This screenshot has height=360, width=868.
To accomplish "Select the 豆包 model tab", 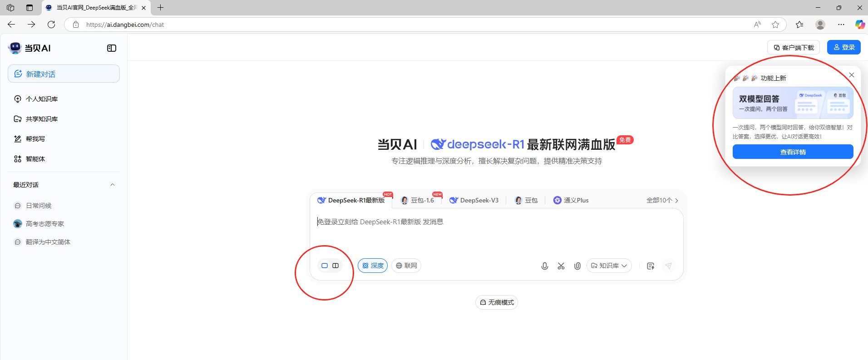I will click(526, 200).
